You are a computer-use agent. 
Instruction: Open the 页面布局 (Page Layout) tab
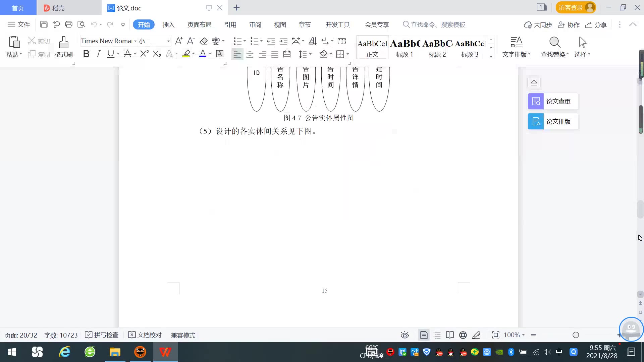pyautogui.click(x=199, y=24)
